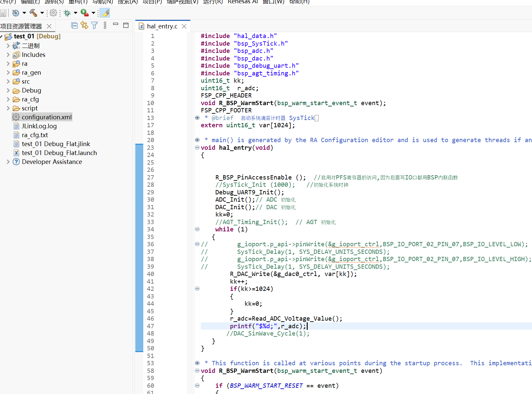Click the collapse all icon in project explorer

[x=74, y=25]
